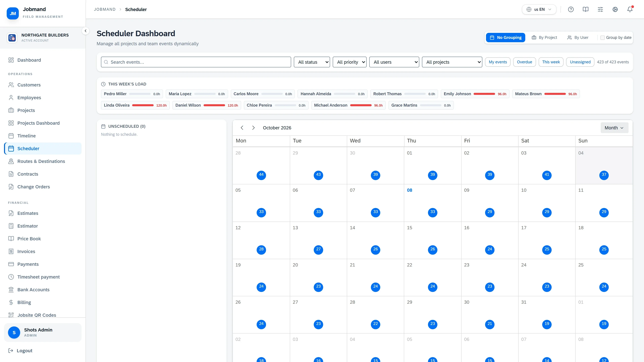Toggle the Unassigned filter chip
Image resolution: width=644 pixels, height=362 pixels.
click(x=580, y=62)
